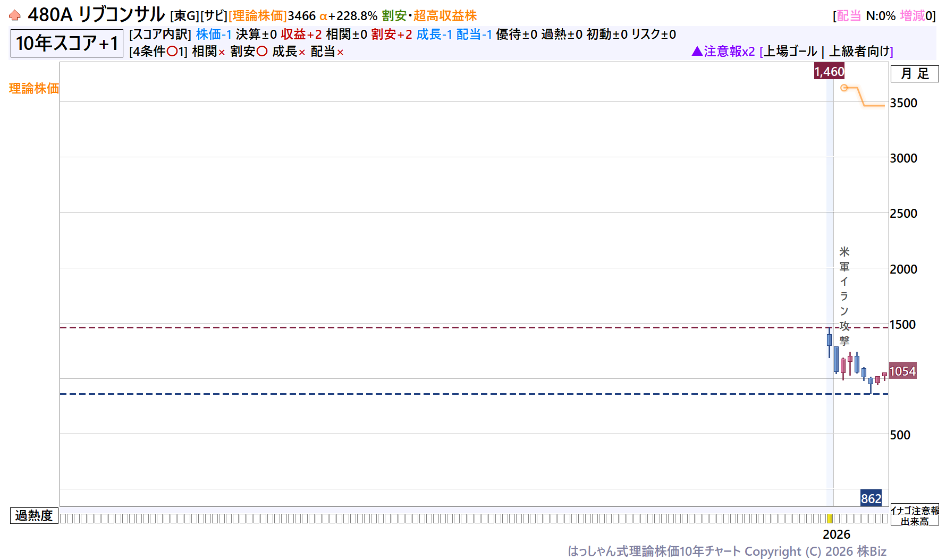Screen dimensions: 946x560
Task: Click the 862 low price label
Action: click(871, 498)
